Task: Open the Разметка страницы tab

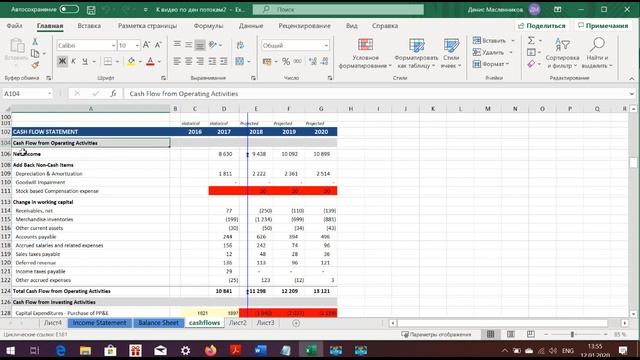Action: point(147,26)
